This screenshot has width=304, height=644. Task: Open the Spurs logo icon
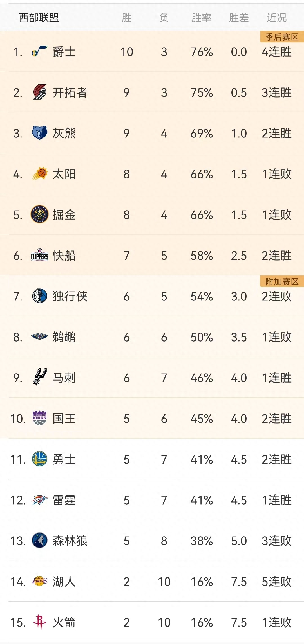[x=39, y=377]
